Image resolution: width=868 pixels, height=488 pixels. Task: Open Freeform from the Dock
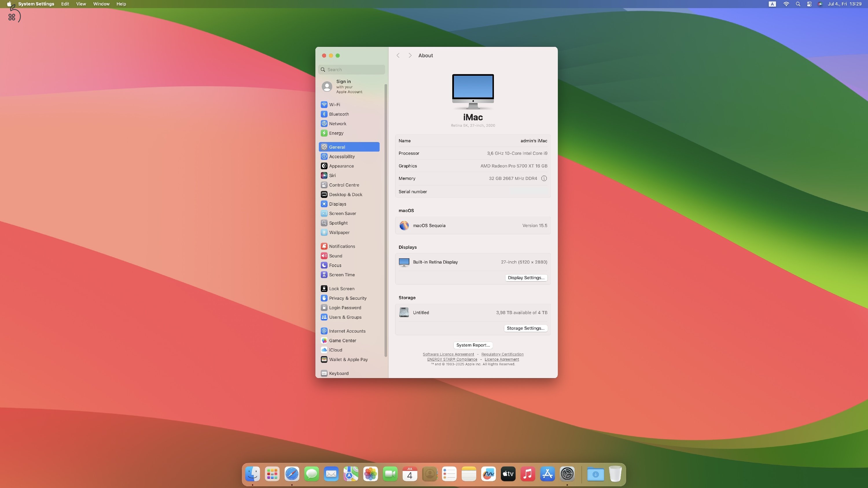pyautogui.click(x=489, y=474)
